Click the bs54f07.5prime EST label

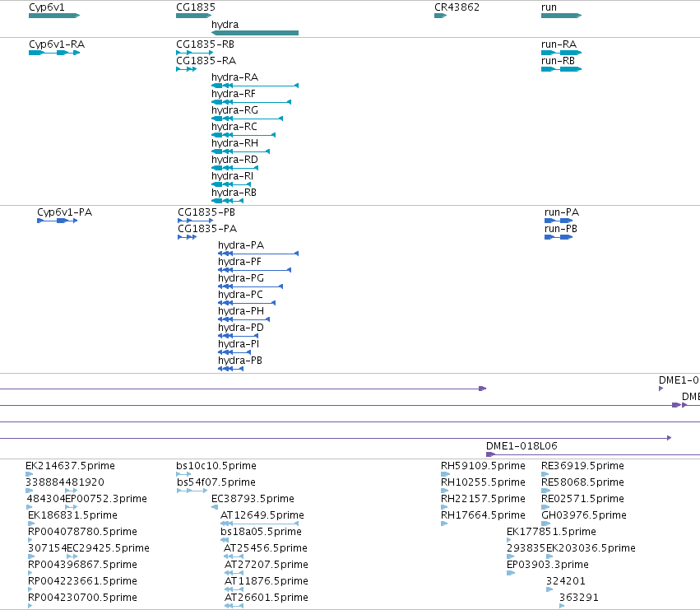[216, 482]
